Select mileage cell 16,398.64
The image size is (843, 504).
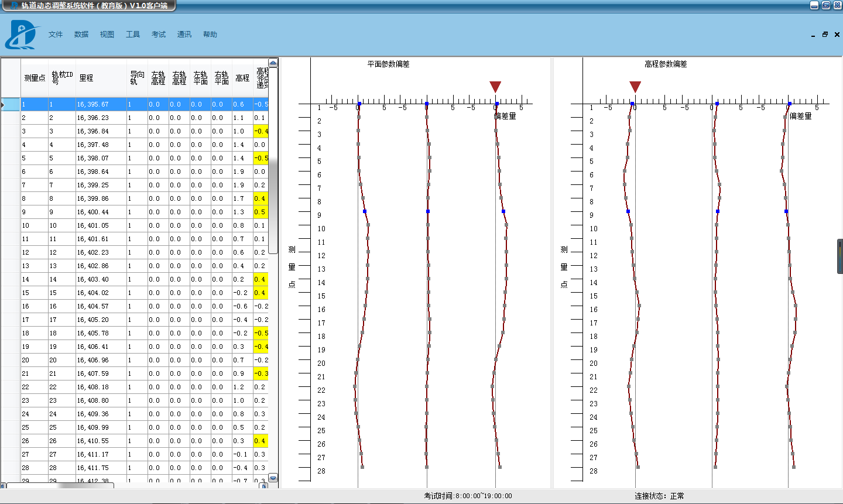101,172
